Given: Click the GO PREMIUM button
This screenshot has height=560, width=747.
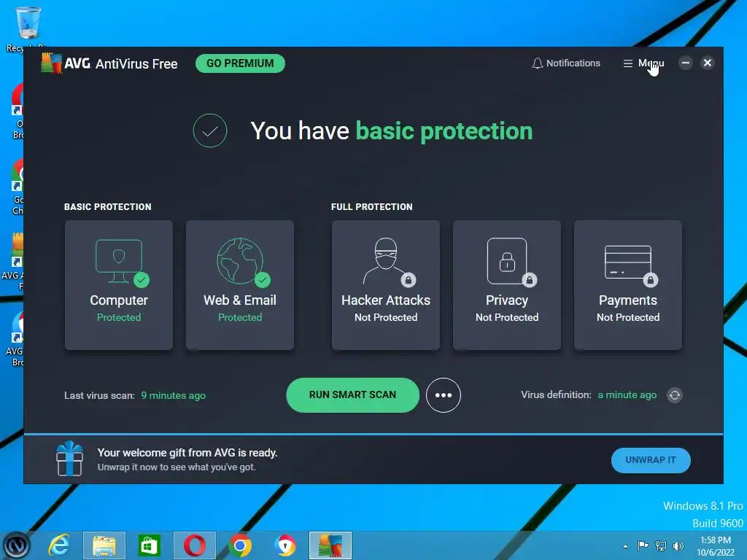Looking at the screenshot, I should pos(240,63).
